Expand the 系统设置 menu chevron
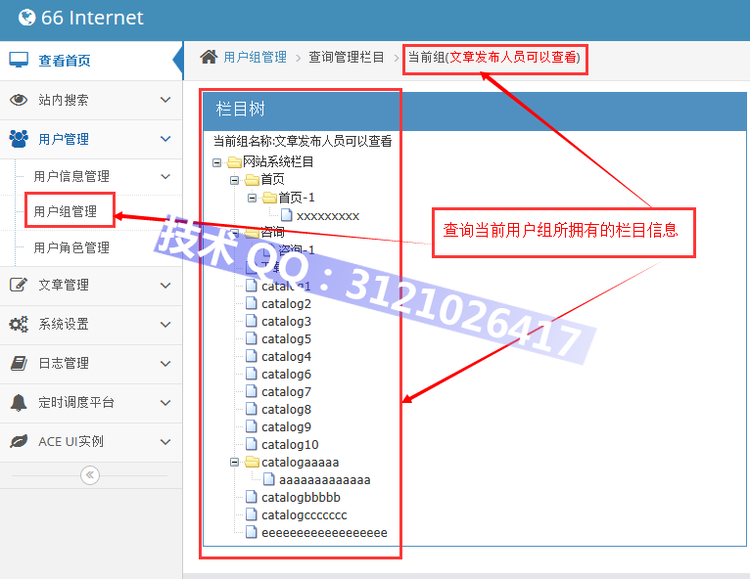This screenshot has height=579, width=750. click(x=165, y=324)
